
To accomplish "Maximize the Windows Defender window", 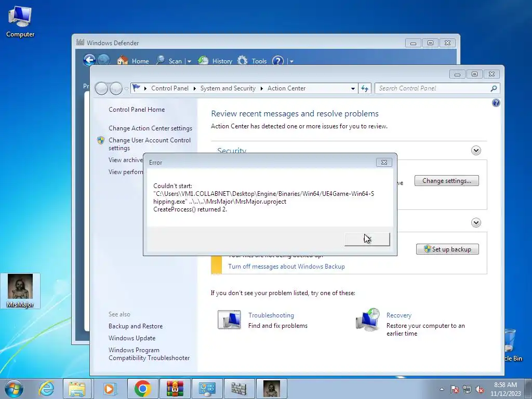I will pyautogui.click(x=430, y=43).
